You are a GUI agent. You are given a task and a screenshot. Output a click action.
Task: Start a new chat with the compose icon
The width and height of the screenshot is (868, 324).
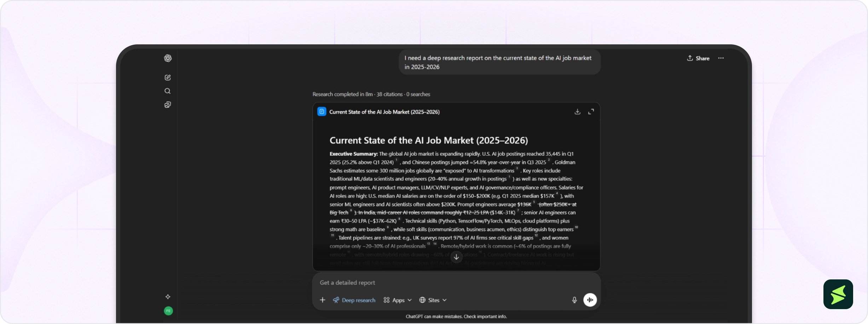point(168,78)
